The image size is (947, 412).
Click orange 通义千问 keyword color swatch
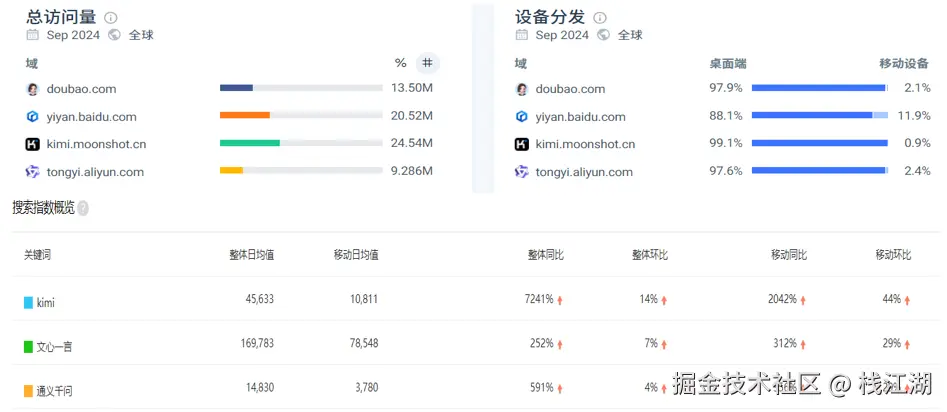click(28, 391)
